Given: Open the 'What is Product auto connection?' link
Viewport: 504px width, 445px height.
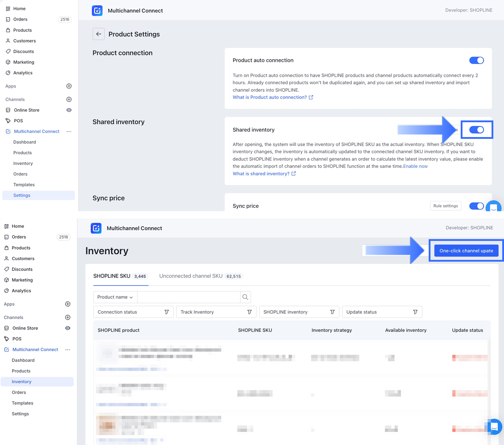Looking at the screenshot, I should 273,97.
